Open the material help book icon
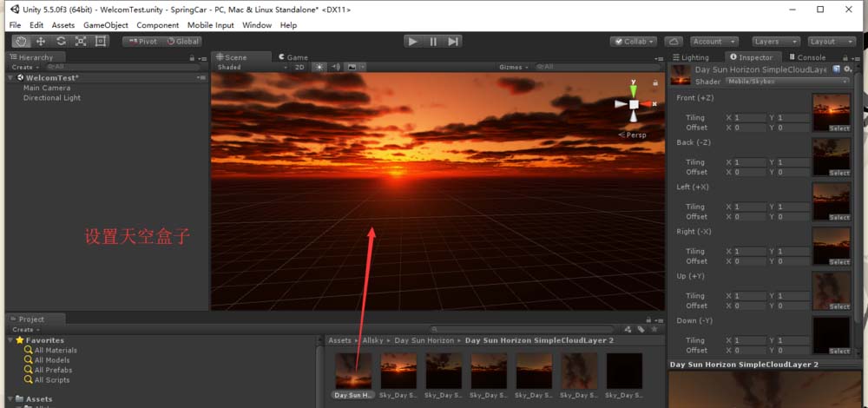Viewport: 868px width, 408px height. [836, 69]
